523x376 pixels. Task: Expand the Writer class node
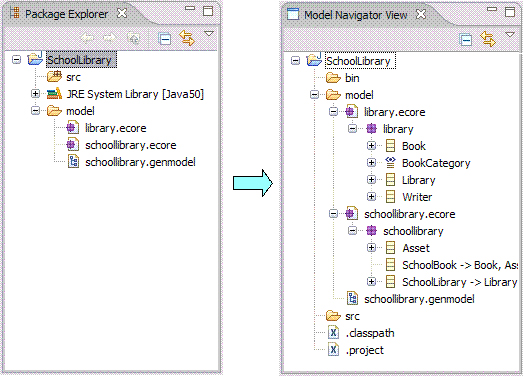[371, 197]
